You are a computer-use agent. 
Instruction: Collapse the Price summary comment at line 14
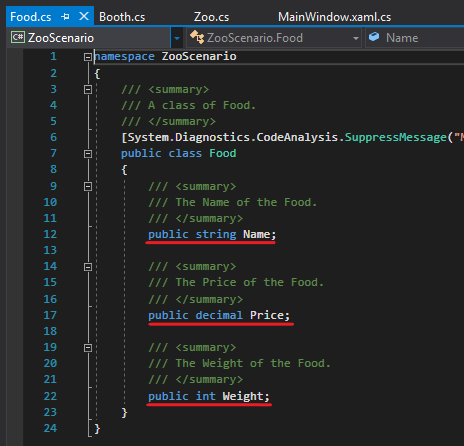88,267
